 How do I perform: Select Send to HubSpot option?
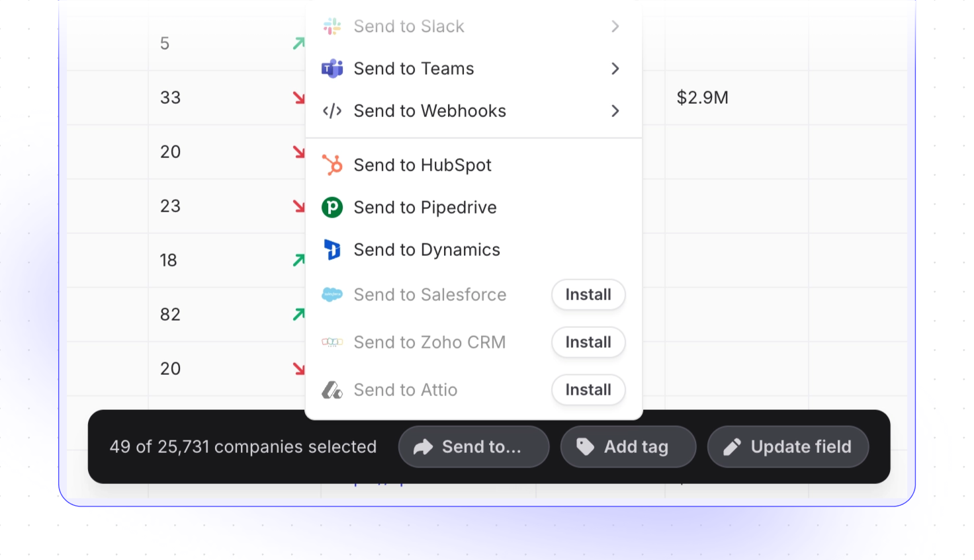[x=474, y=165]
